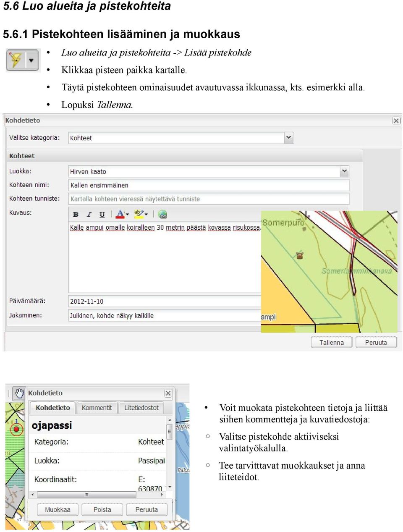
Task: Click the Koordinaatit label in popup
Action: (x=55, y=479)
